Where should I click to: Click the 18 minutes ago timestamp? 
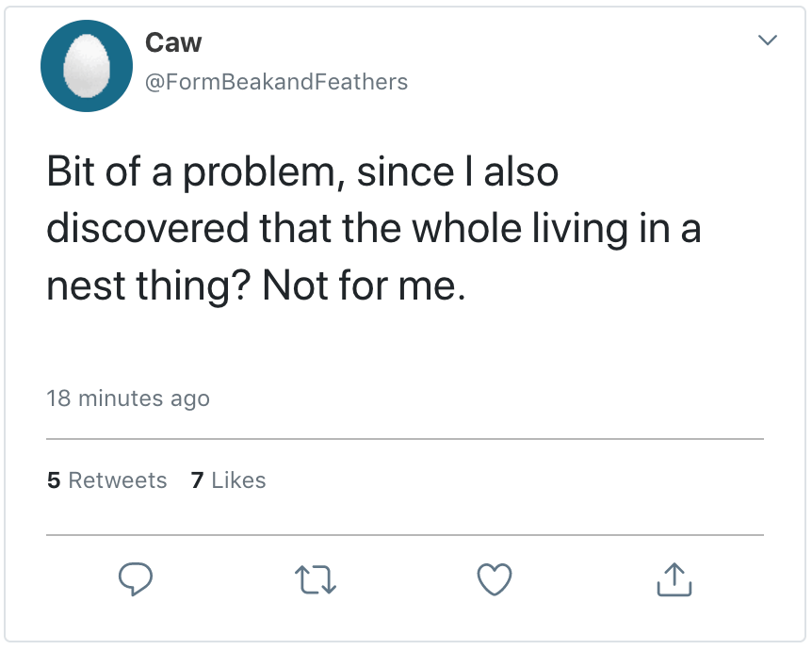(x=128, y=398)
